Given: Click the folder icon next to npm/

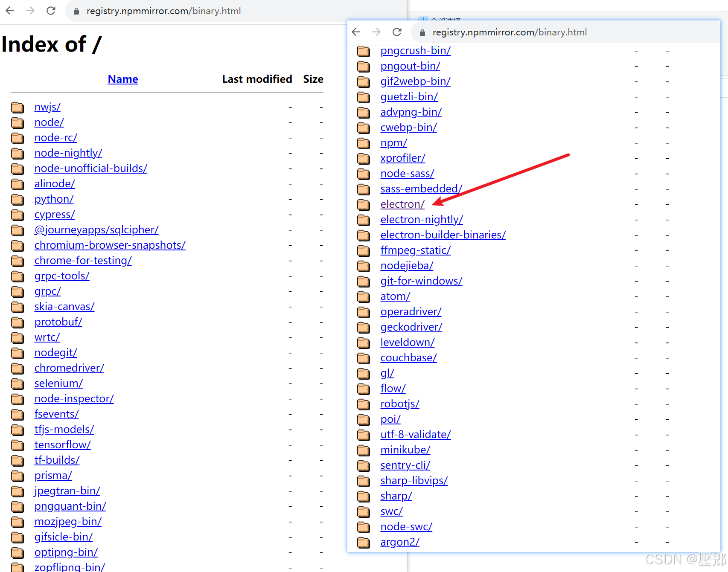Looking at the screenshot, I should 364,143.
